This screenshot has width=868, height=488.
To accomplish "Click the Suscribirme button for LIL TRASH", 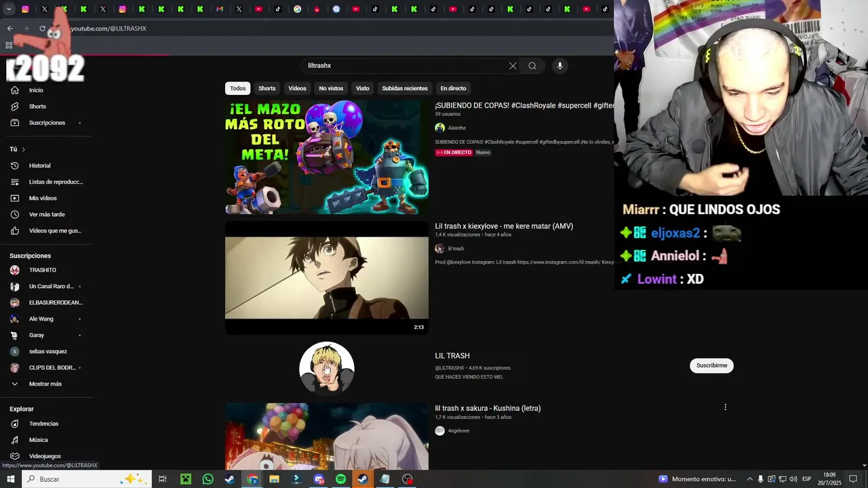I will 711,365.
